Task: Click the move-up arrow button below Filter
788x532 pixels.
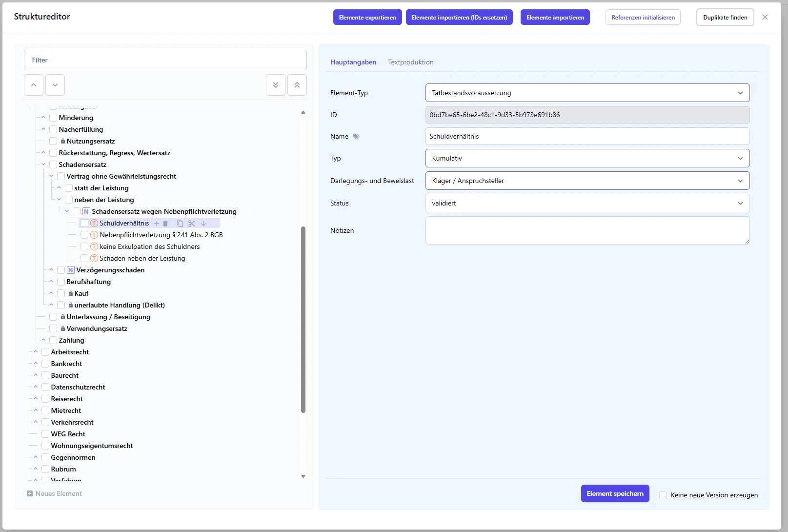Action: point(34,85)
